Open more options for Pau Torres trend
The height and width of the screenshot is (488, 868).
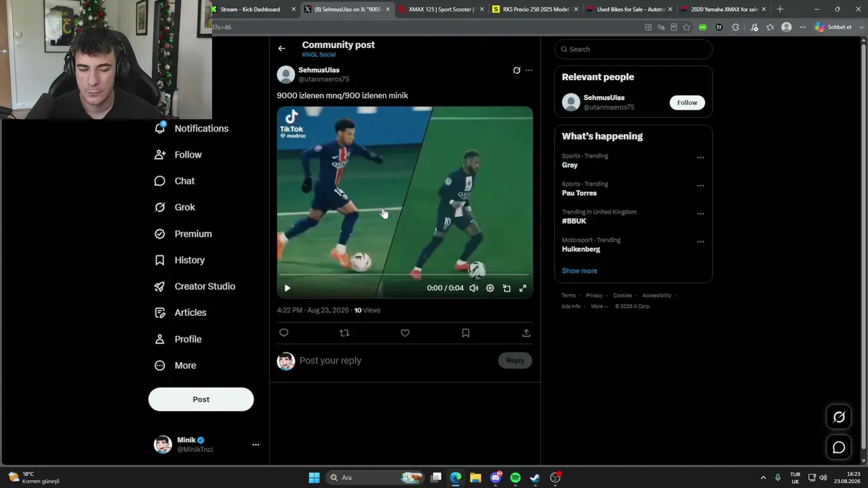coord(701,186)
